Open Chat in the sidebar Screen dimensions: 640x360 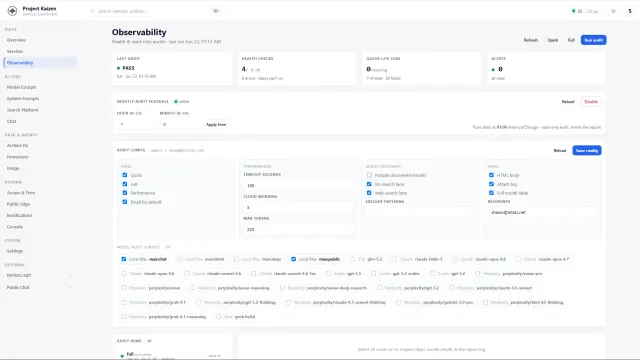[x=40, y=121]
